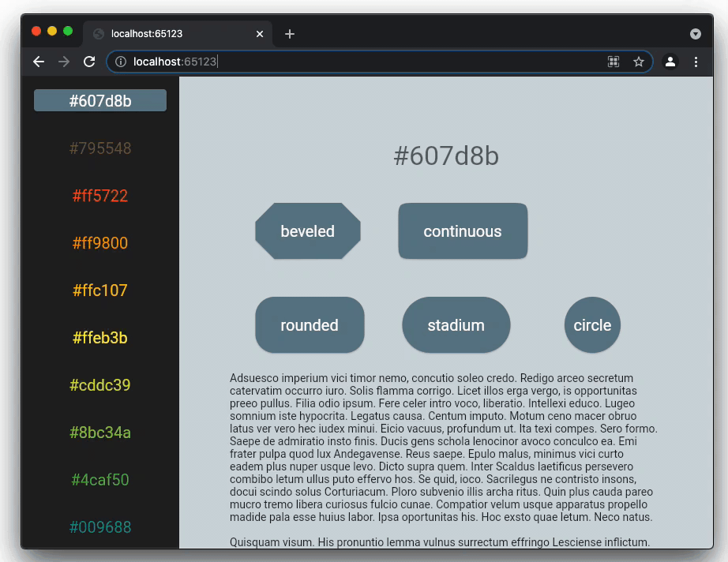
Task: Close the localhost:65123 tab
Action: 260,34
